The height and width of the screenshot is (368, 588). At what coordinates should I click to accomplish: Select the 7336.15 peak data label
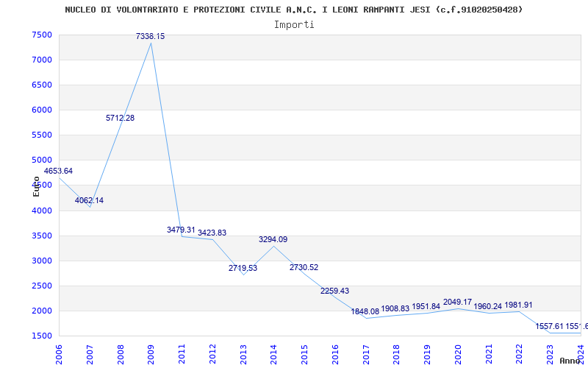pyautogui.click(x=150, y=36)
